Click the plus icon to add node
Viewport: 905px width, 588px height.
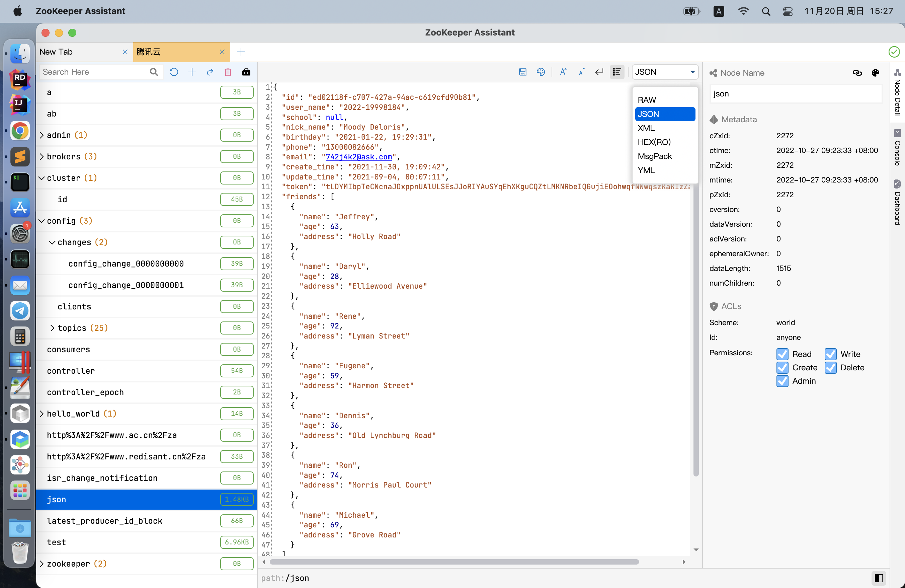click(192, 72)
